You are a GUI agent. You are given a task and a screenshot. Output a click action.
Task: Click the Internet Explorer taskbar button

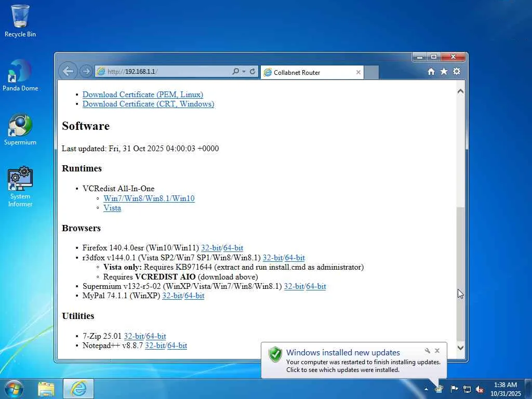(78, 389)
